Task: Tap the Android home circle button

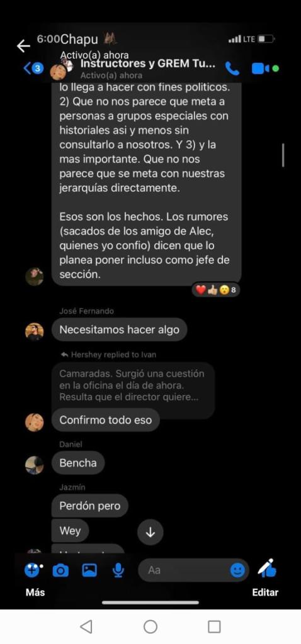Action: 150,627
